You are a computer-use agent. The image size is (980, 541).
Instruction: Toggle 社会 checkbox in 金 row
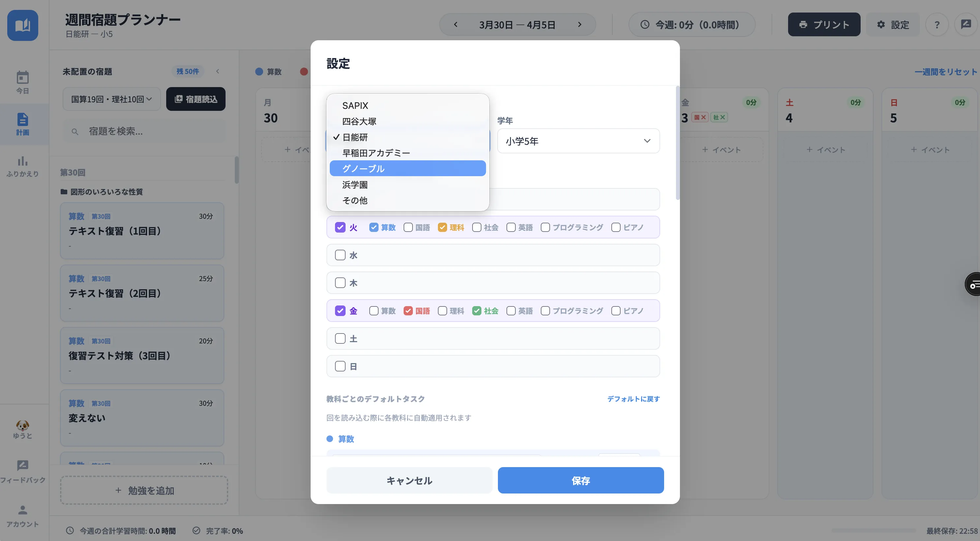pyautogui.click(x=477, y=311)
